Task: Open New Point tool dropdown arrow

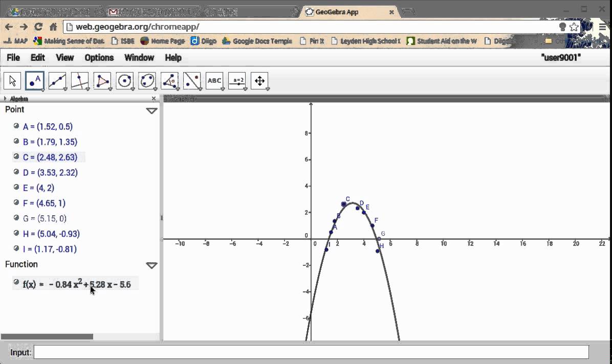Action: [42, 89]
